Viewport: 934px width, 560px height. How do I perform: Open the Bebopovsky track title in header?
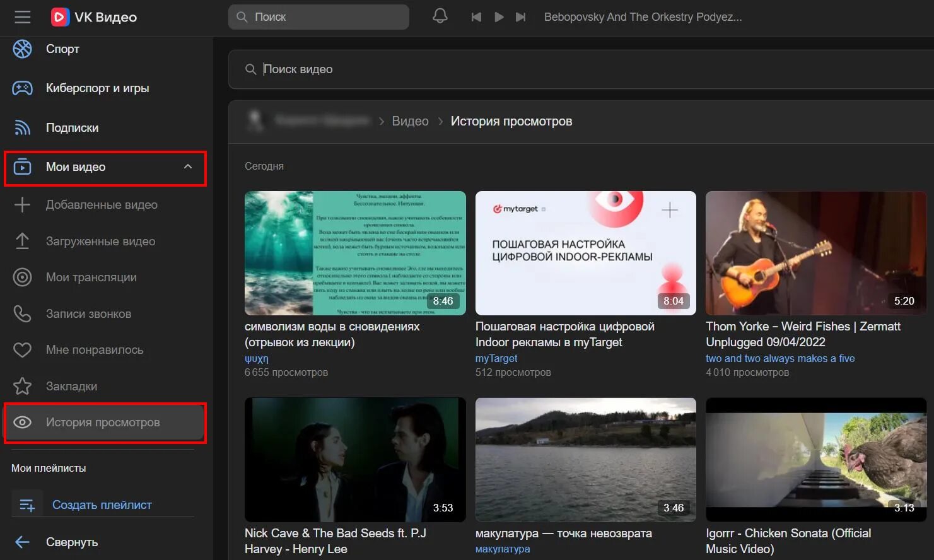click(643, 17)
